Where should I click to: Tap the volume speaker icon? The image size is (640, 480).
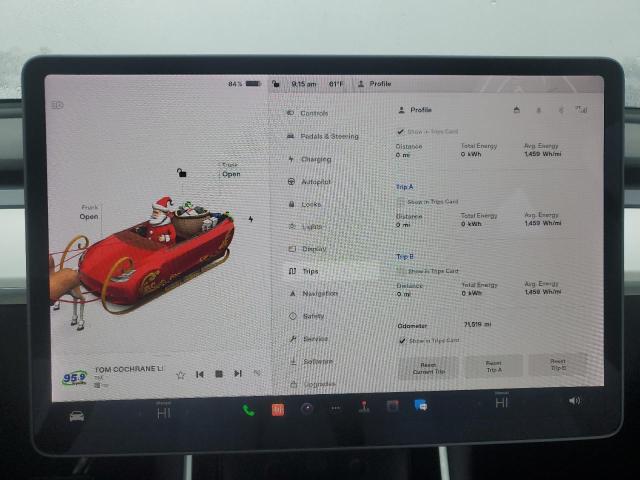[575, 401]
